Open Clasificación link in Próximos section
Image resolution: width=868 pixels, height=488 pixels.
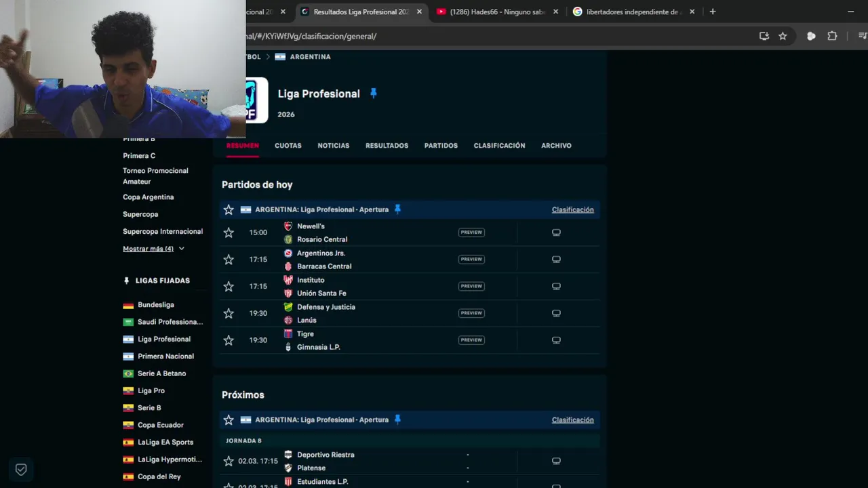point(572,420)
